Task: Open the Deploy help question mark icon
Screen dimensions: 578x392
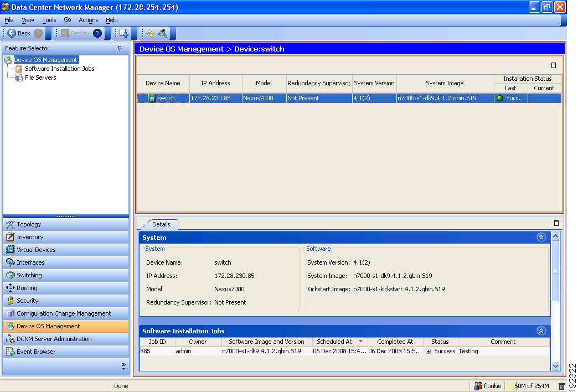Action: click(x=97, y=33)
